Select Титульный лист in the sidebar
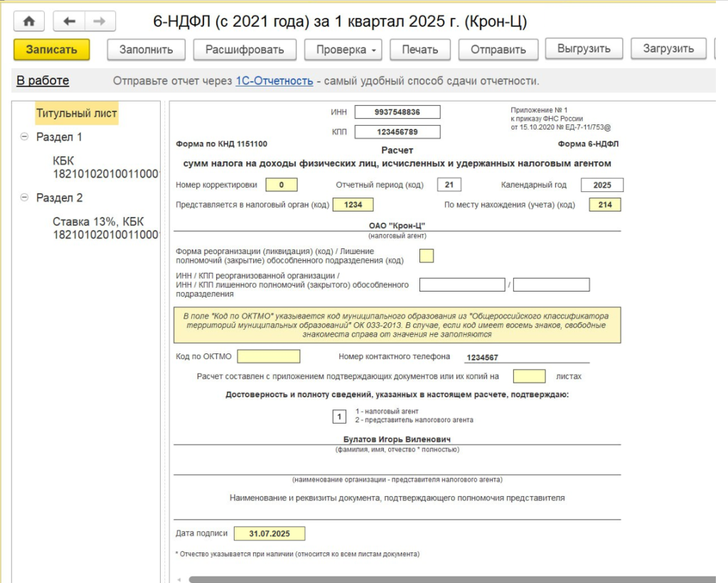The width and height of the screenshot is (728, 583). point(77,113)
